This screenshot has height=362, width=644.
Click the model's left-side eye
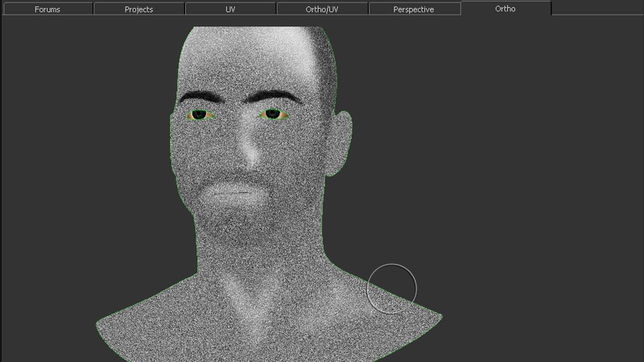(x=199, y=115)
